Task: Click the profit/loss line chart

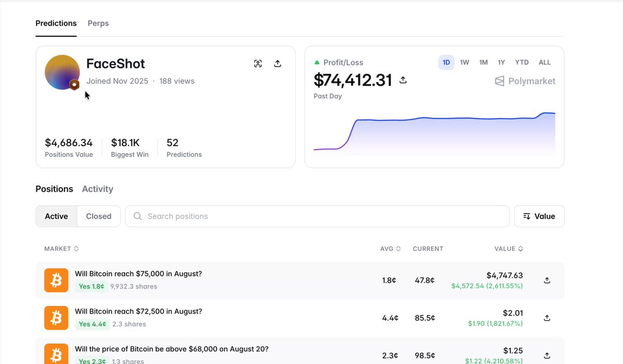Action: pyautogui.click(x=434, y=133)
